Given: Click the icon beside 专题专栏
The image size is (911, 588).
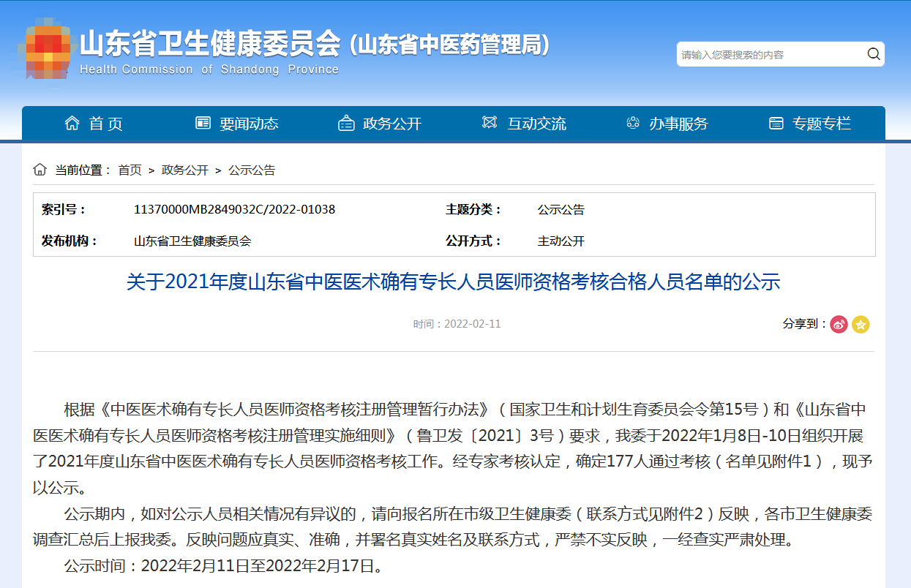Looking at the screenshot, I should pyautogui.click(x=776, y=124).
